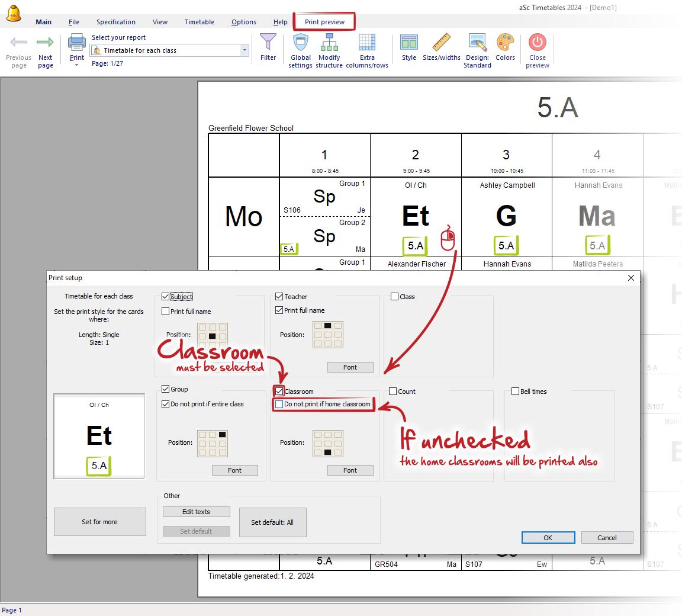
Task: Enable the Count checkbox
Action: 393,391
